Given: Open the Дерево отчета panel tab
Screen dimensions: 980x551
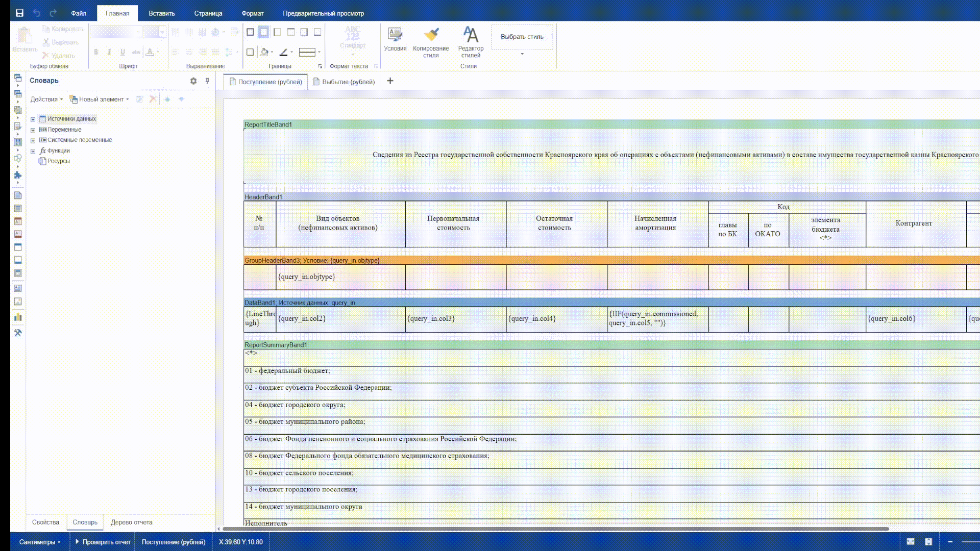Looking at the screenshot, I should tap(132, 522).
